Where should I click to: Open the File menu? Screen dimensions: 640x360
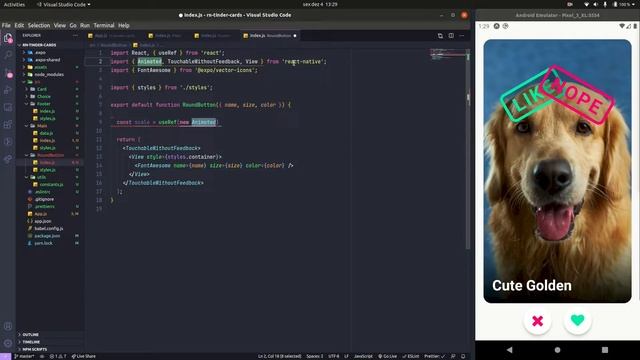[6, 25]
